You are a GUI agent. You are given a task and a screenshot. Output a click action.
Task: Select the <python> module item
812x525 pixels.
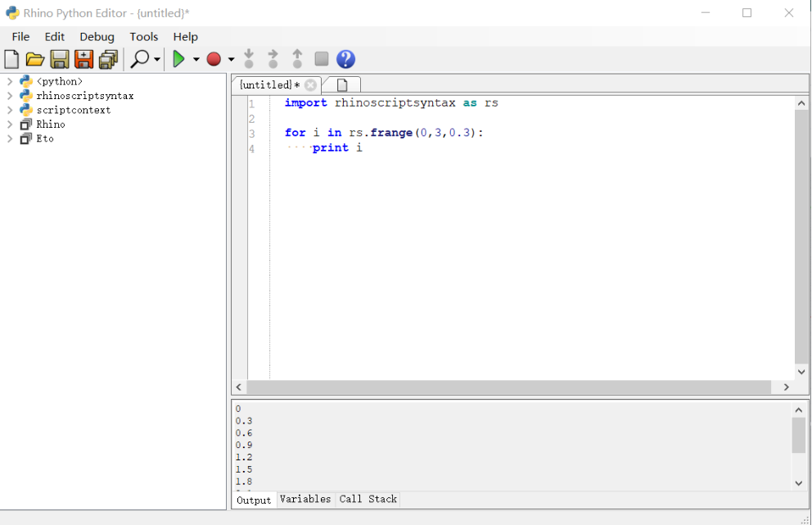(59, 81)
